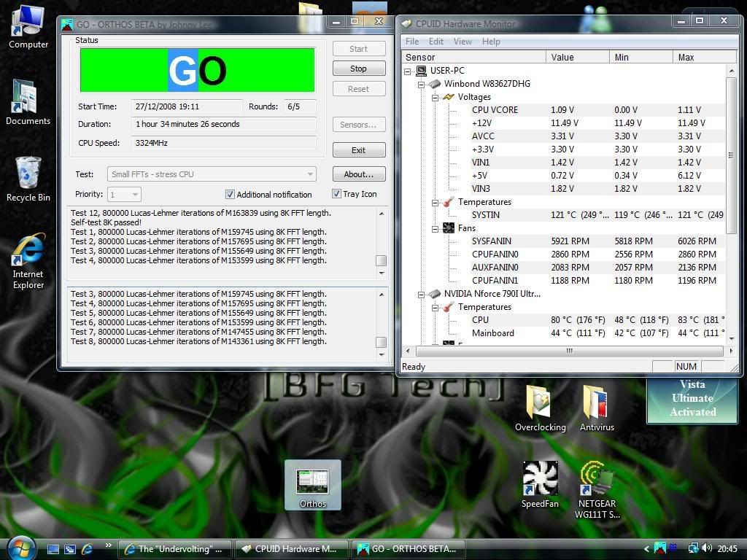Launch the NETGEAR WG111T shortcut

point(597,489)
